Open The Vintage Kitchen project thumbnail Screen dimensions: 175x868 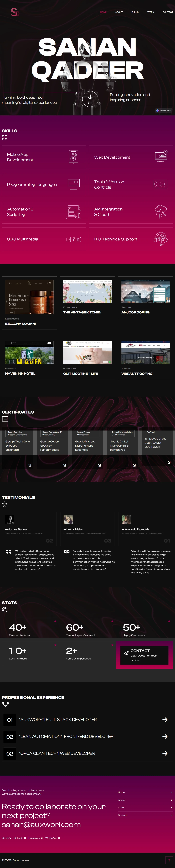coord(87,291)
